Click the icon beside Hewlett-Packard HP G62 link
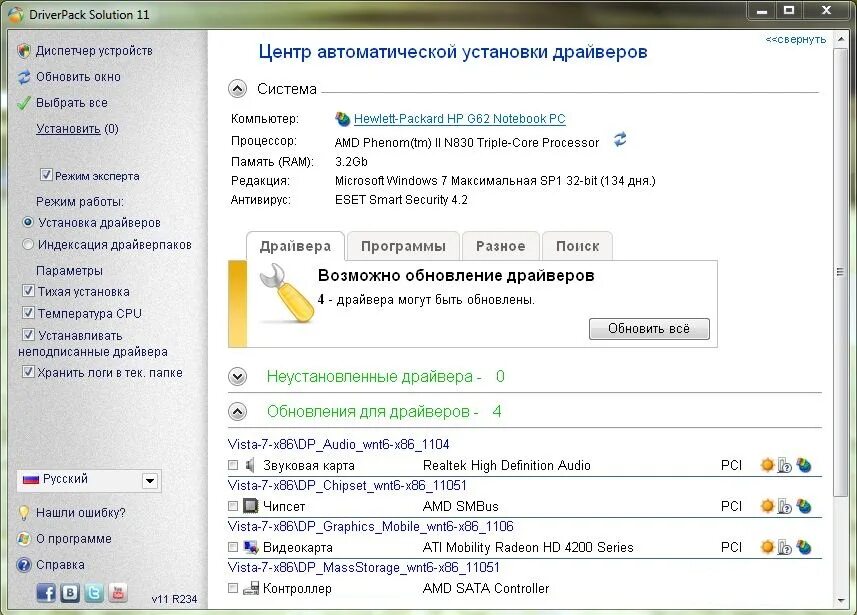This screenshot has height=615, width=857. pos(342,119)
